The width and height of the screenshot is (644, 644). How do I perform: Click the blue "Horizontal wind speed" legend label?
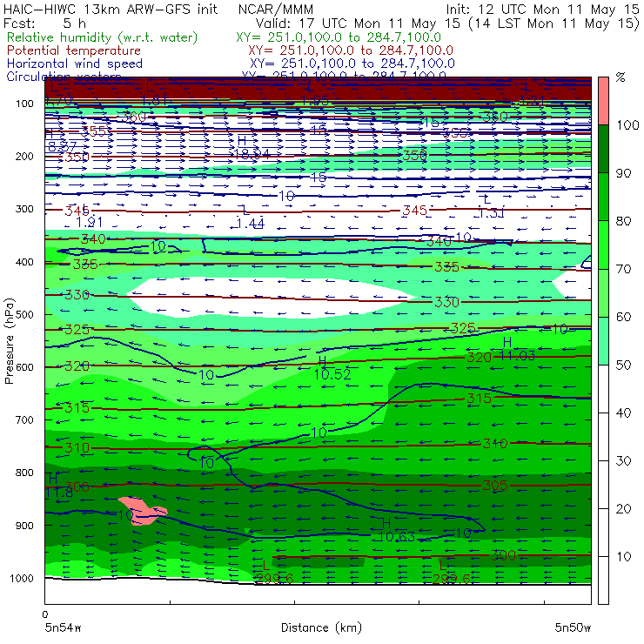[x=75, y=64]
